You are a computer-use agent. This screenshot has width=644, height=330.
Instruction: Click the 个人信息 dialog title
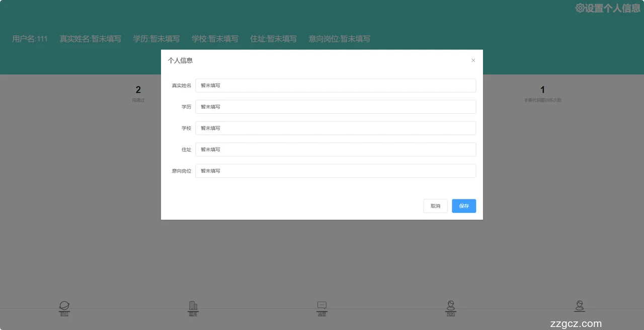click(x=180, y=60)
